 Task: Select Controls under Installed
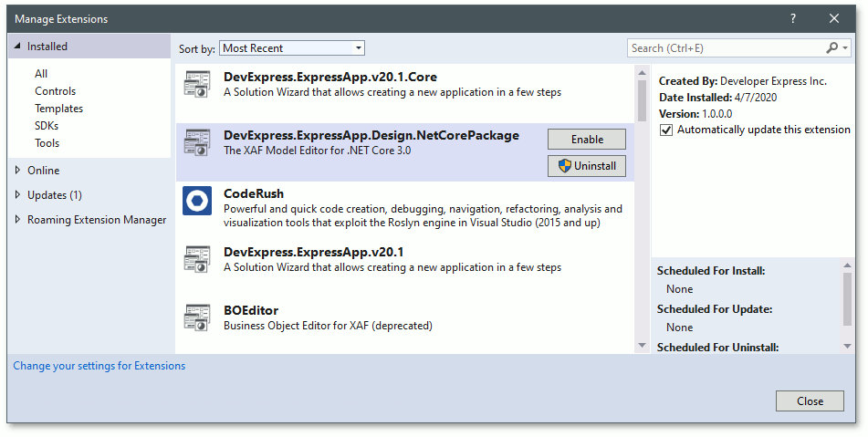[56, 90]
